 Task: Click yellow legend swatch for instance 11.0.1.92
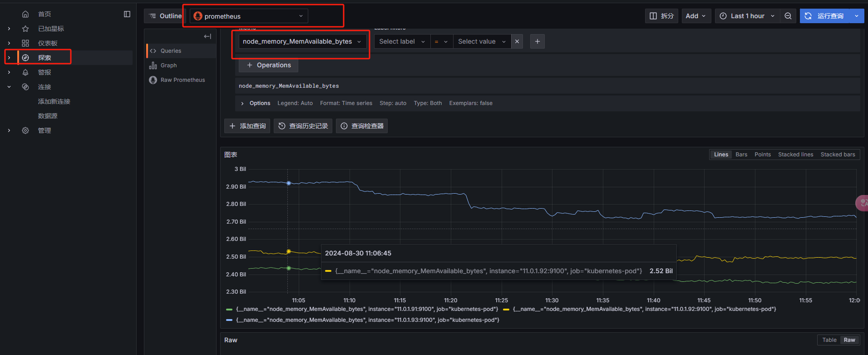pyautogui.click(x=506, y=309)
